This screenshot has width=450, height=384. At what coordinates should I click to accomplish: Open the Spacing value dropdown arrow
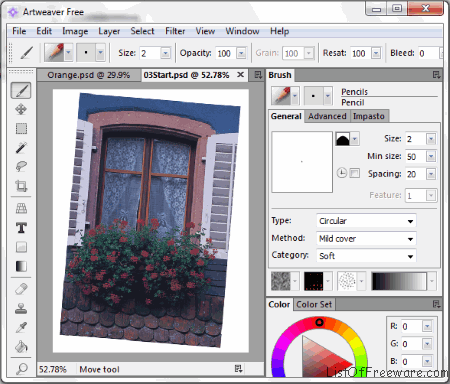point(431,174)
